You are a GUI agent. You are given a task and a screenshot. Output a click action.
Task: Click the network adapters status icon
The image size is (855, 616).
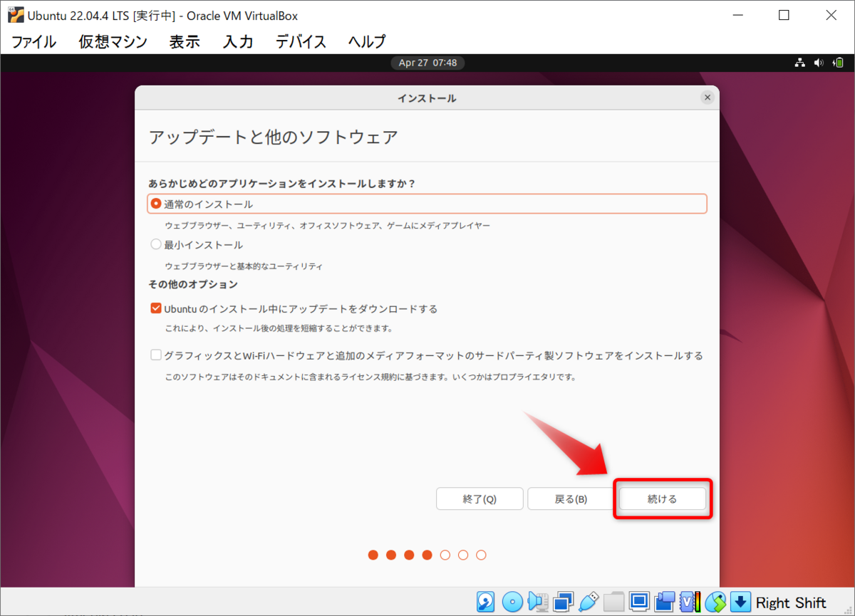563,602
